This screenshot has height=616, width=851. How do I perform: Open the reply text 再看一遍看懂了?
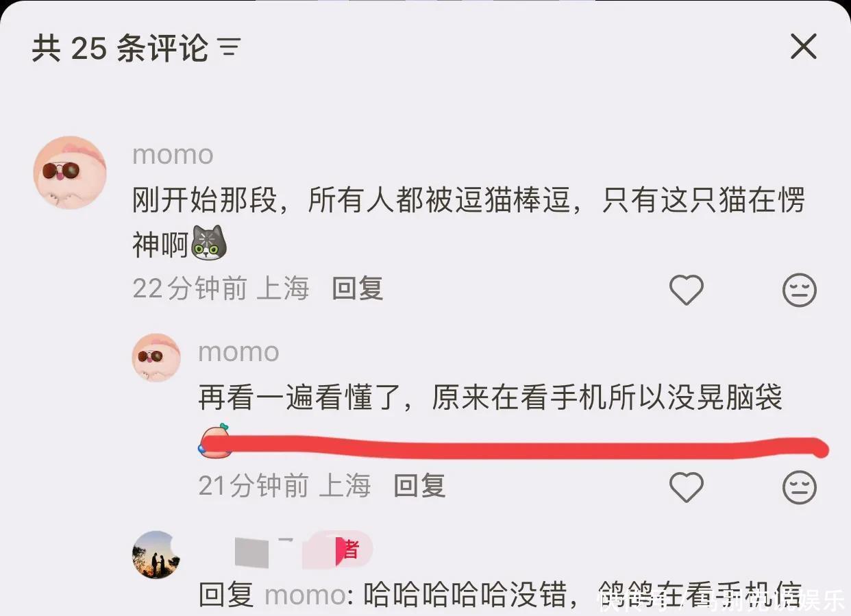[x=491, y=397]
